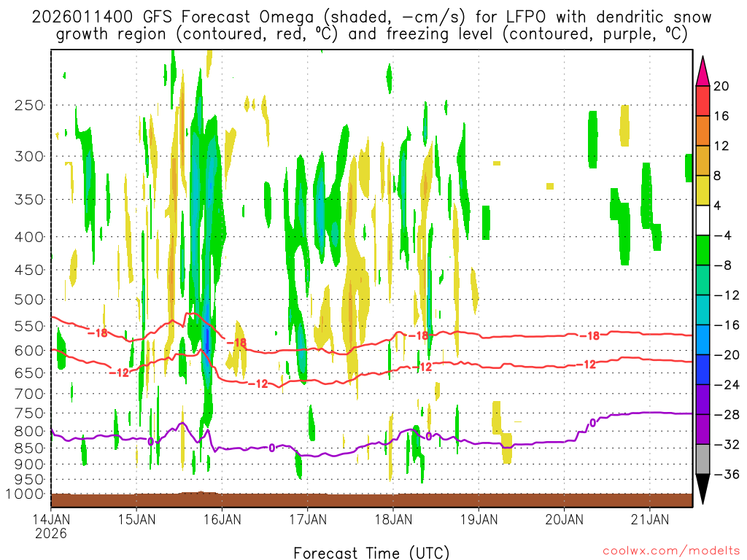This screenshot has height=560, width=747.
Task: Click the gray color bar segment near -32 to -36
Action: (703, 459)
